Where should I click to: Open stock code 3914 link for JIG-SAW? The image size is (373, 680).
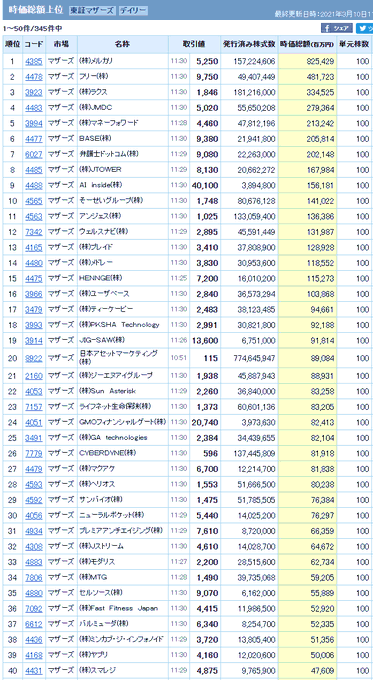(x=33, y=341)
